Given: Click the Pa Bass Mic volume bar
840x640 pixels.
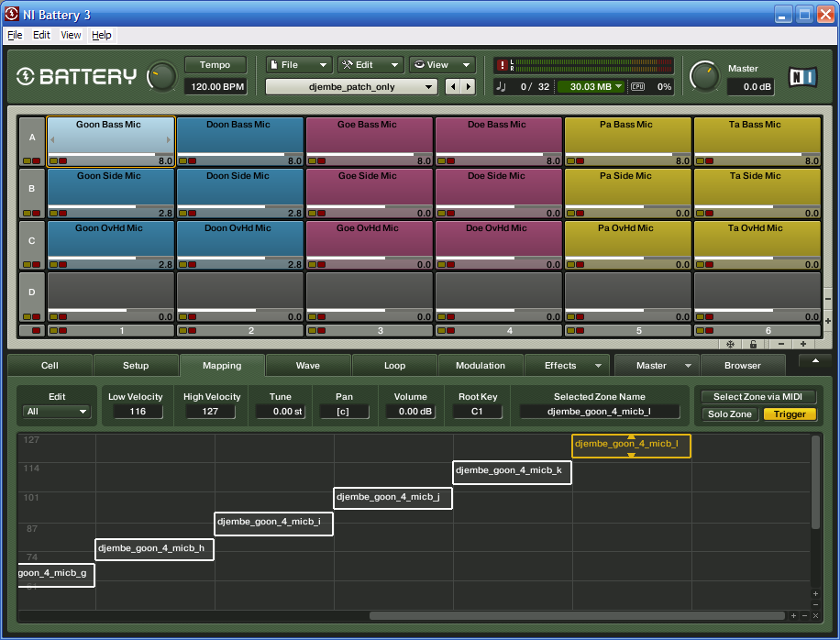Looking at the screenshot, I should coord(628,154).
